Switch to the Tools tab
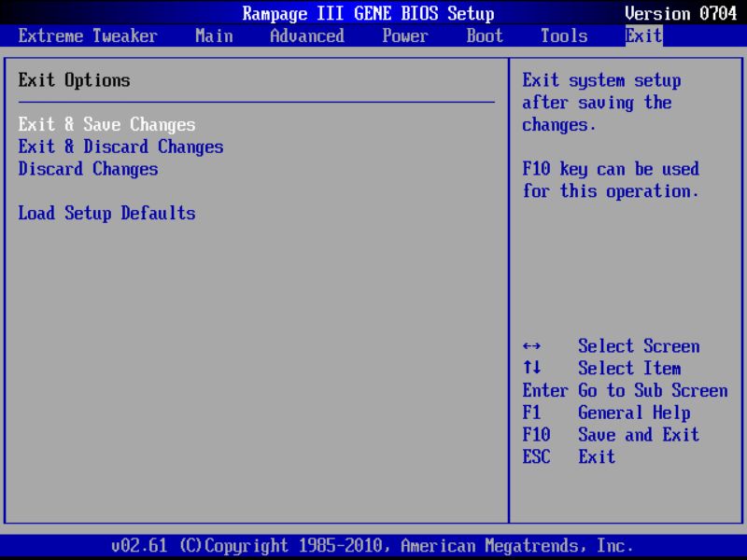 pos(564,36)
